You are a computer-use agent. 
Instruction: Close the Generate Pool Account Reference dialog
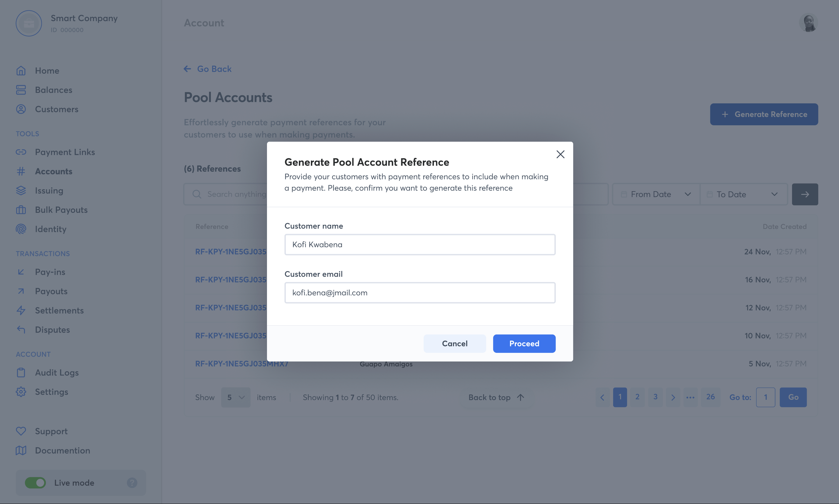[560, 154]
